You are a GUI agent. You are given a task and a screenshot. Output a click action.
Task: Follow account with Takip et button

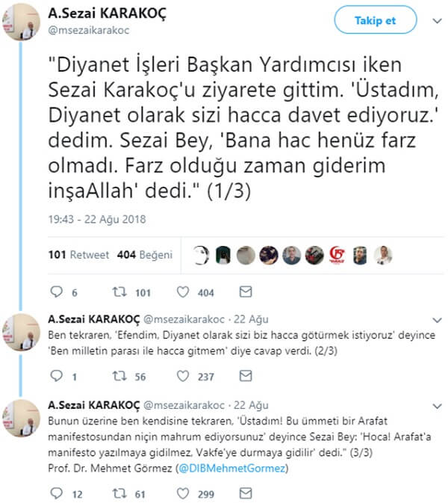point(376,20)
